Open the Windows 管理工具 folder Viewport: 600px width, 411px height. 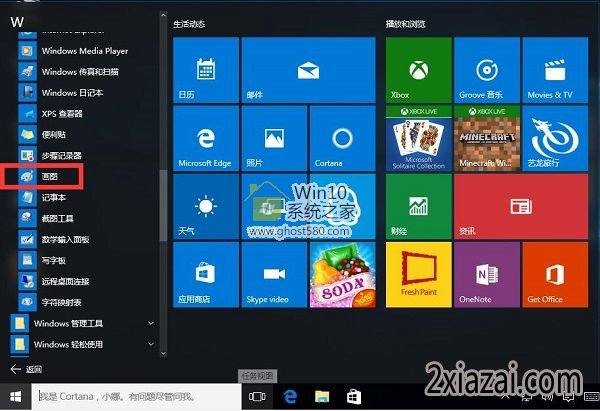pyautogui.click(x=83, y=323)
